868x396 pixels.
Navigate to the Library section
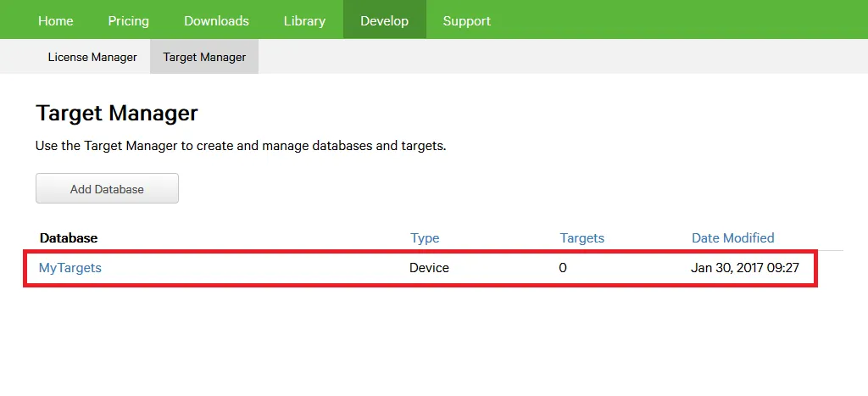click(304, 20)
